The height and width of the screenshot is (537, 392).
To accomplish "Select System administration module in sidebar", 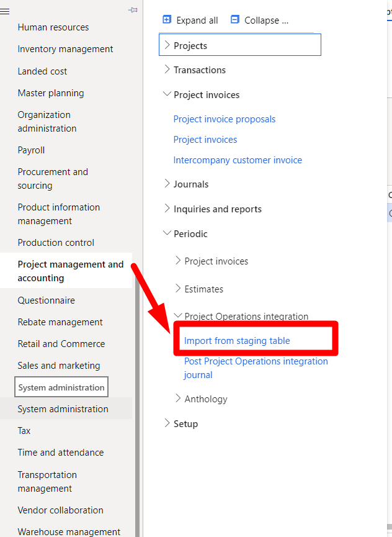I will (x=63, y=409).
